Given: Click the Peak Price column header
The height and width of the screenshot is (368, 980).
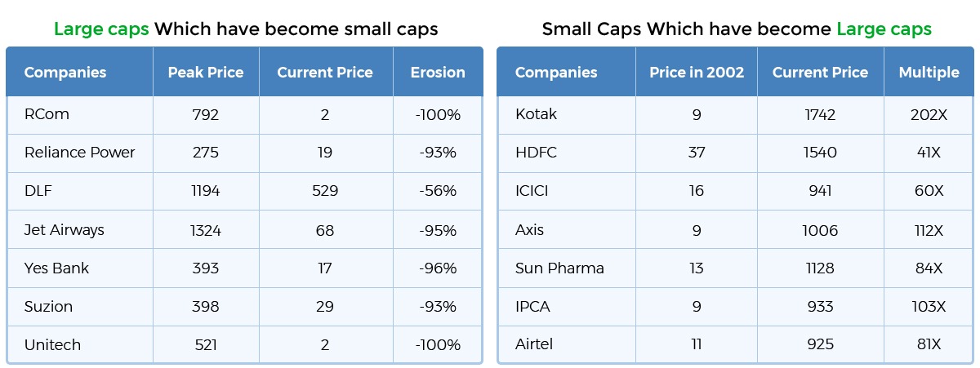Looking at the screenshot, I should click(x=206, y=73).
